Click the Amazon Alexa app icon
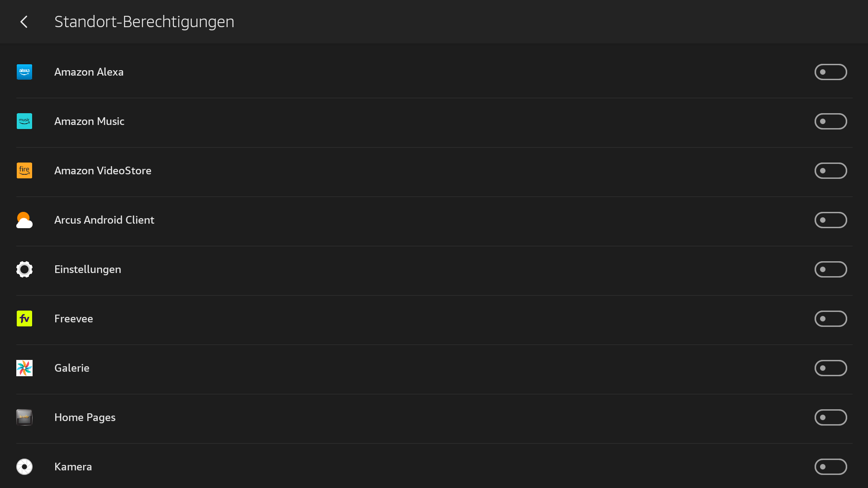This screenshot has width=868, height=488. tap(24, 72)
